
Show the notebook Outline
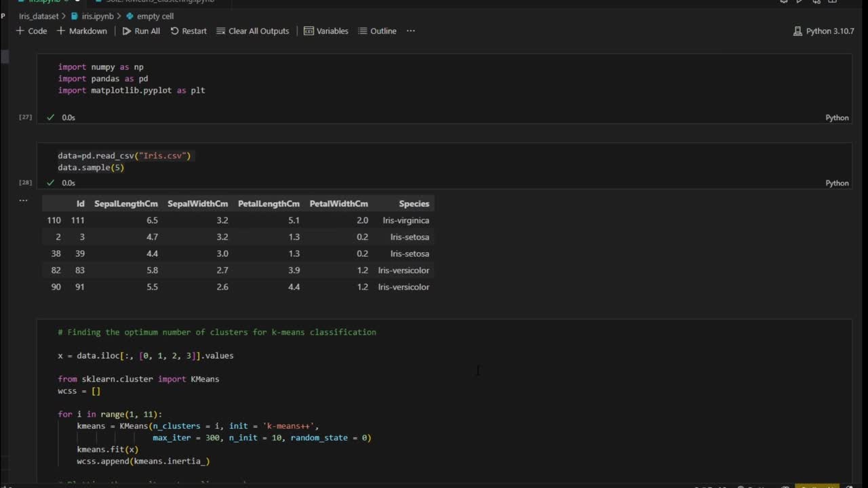pos(377,31)
